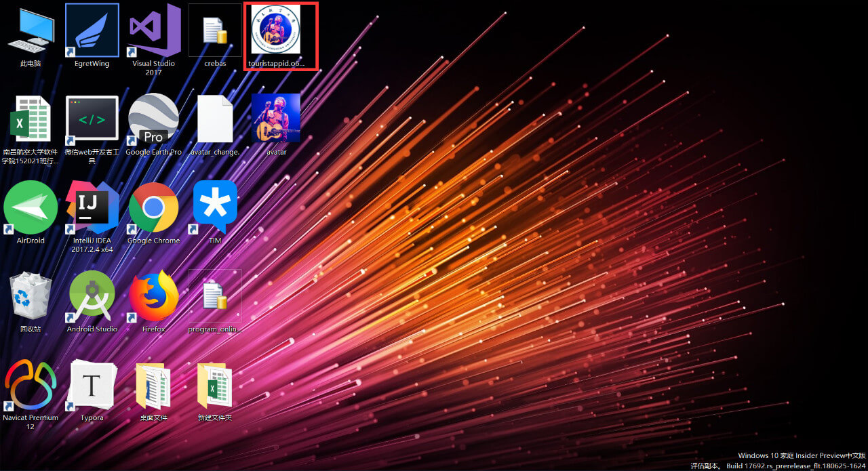Viewport: 868px width, 471px height.
Task: Click the 'Typora' label text
Action: (92, 417)
